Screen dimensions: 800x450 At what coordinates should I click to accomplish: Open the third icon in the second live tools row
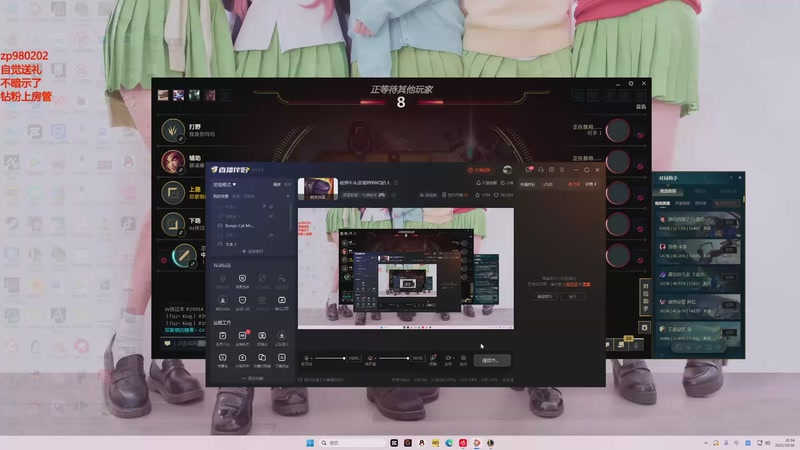pyautogui.click(x=262, y=358)
